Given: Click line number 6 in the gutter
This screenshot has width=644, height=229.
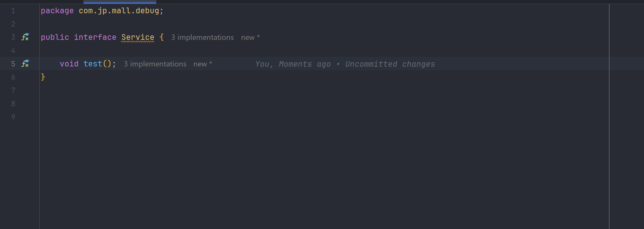Looking at the screenshot, I should pos(13,77).
